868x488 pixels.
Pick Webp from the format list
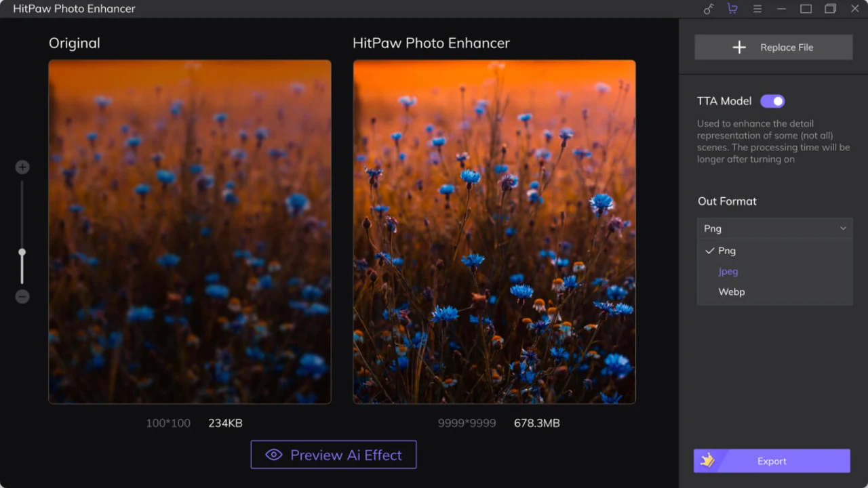[774, 291]
